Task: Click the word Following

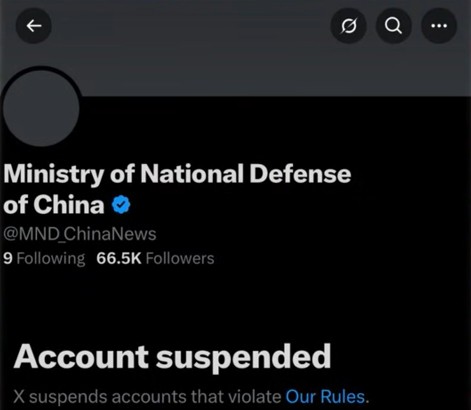Action: tap(51, 259)
